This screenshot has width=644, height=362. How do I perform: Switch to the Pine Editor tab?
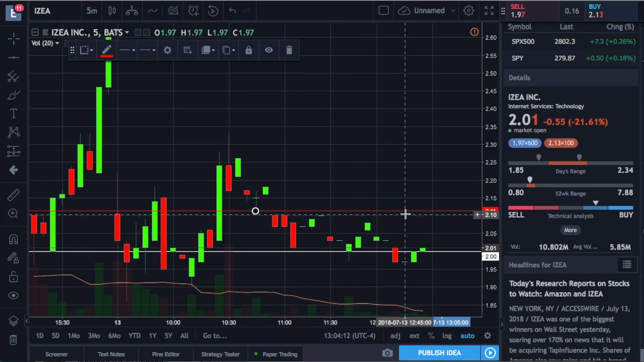[x=165, y=354]
